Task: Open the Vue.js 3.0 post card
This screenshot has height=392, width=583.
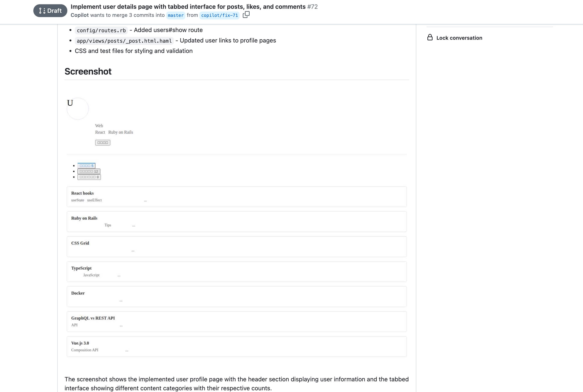Action: click(236, 347)
